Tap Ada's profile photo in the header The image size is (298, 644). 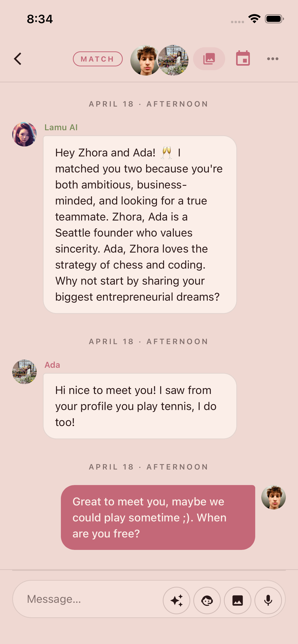(174, 61)
